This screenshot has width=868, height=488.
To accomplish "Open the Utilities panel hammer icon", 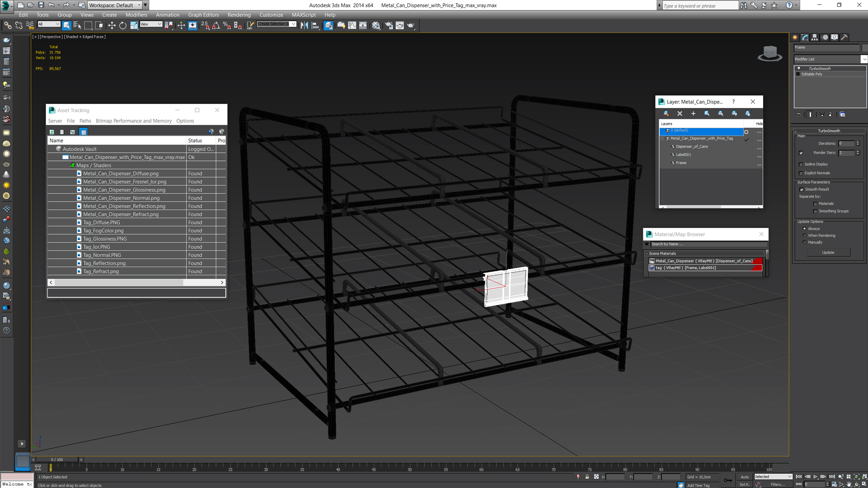I will [x=844, y=38].
